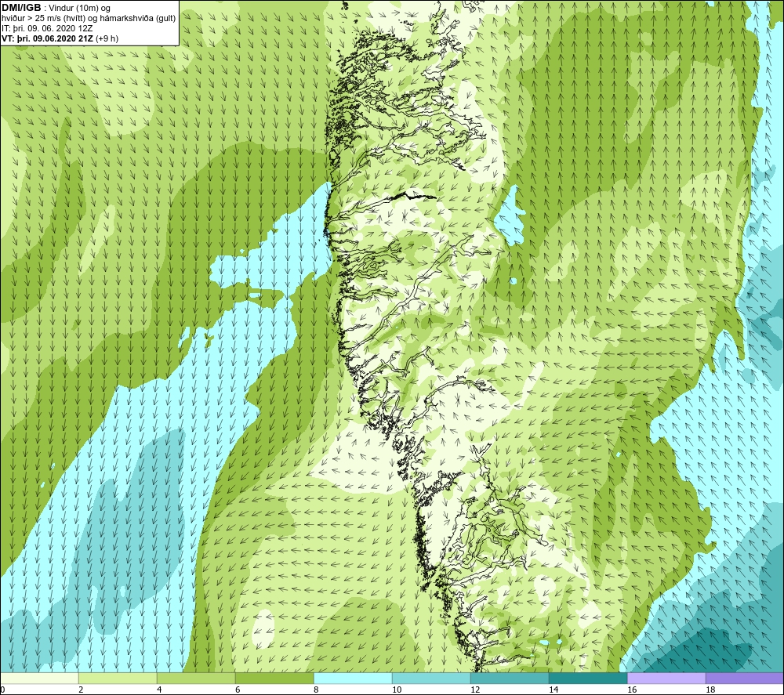784x695 pixels.
Task: Click the legend scale label '10'
Action: point(397,690)
